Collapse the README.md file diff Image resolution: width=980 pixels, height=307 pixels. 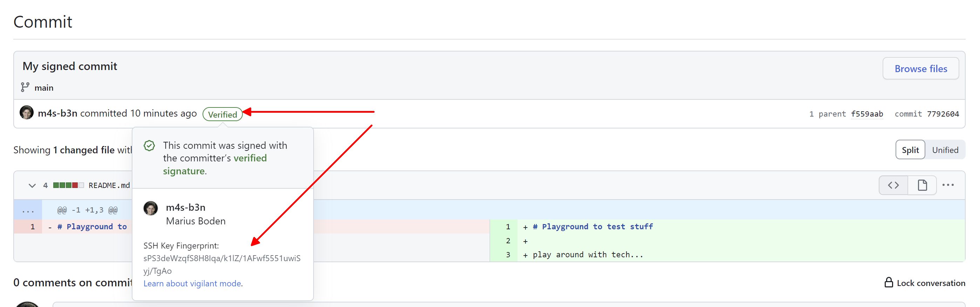tap(32, 186)
